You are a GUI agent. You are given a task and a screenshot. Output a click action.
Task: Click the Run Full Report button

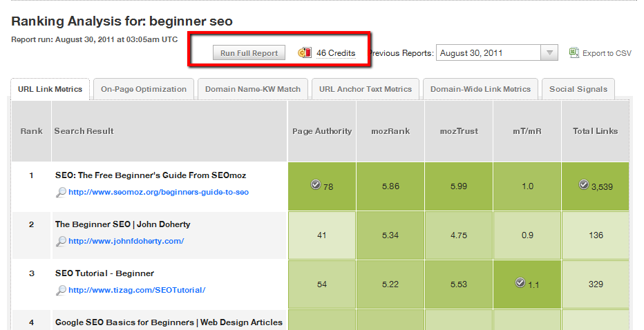[249, 53]
